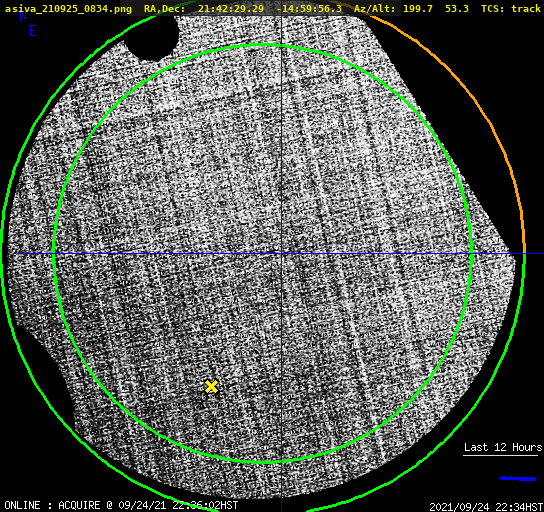This screenshot has height=512, width=544.
Task: Click the 2021/09/24 22:34HST timestamp
Action: click(486, 507)
